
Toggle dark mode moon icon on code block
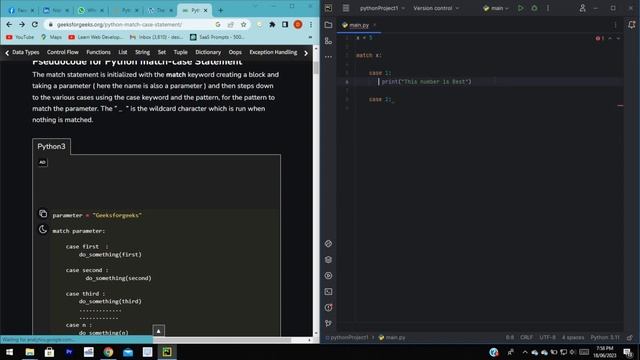click(x=43, y=229)
